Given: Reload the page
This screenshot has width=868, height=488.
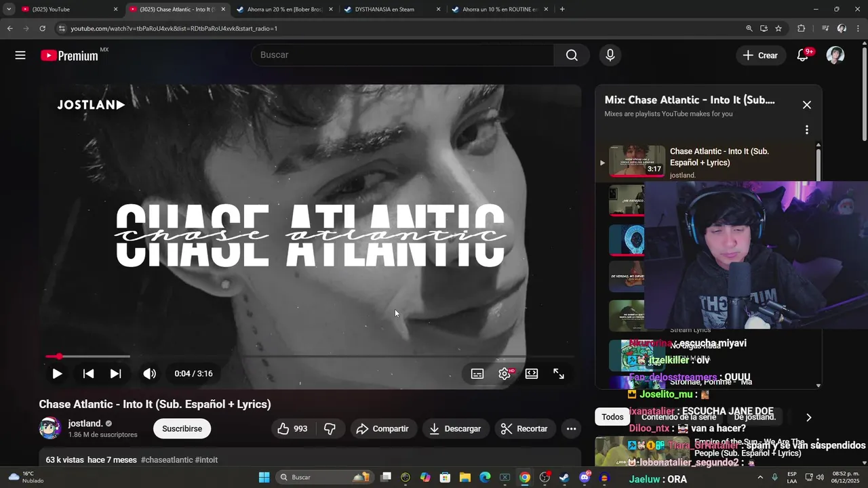Looking at the screenshot, I should coord(42,28).
